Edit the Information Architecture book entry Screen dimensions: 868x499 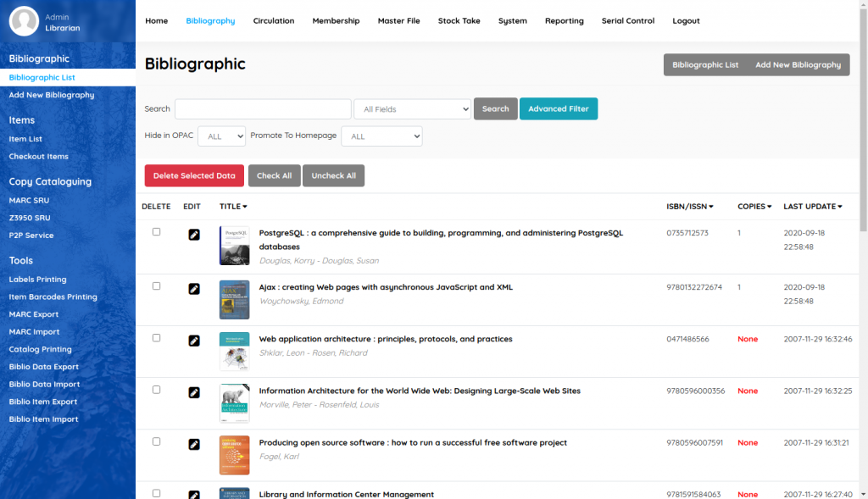(x=194, y=392)
